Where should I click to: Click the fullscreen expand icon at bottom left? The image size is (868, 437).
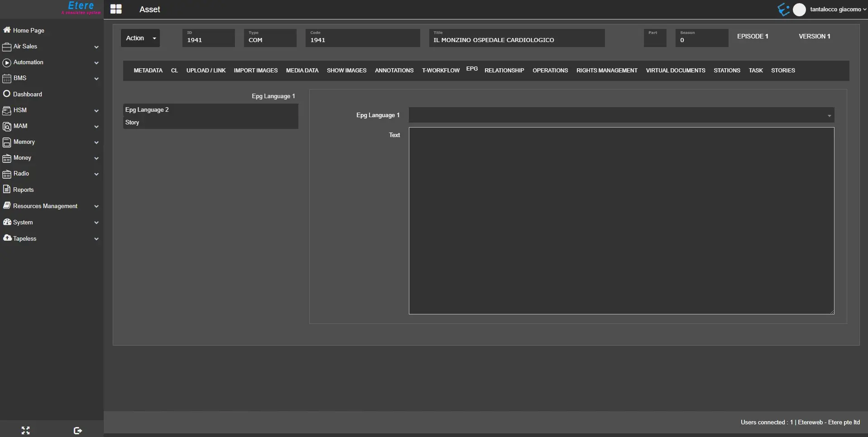(26, 430)
